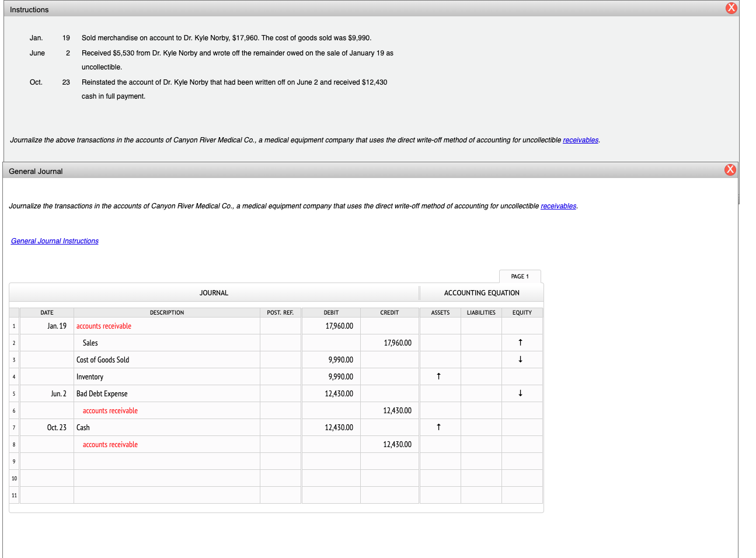Select the empty description cell in row 9
756x558 pixels.
click(167, 462)
